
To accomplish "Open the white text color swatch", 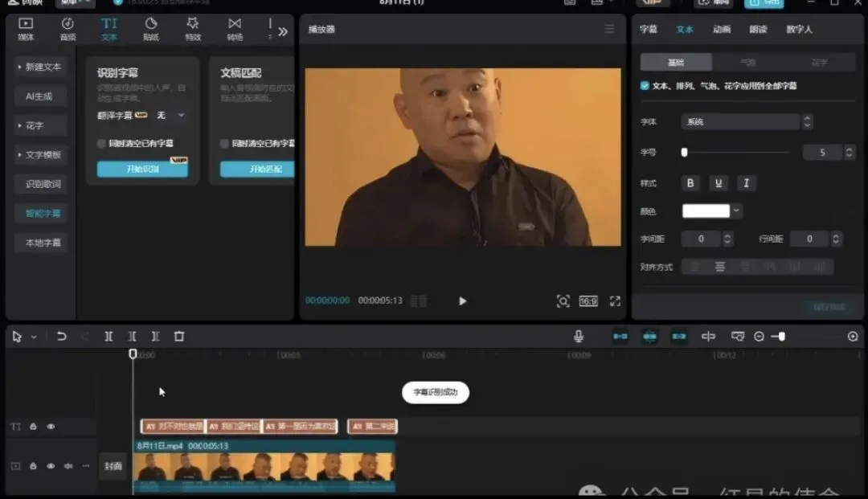I will pos(706,211).
